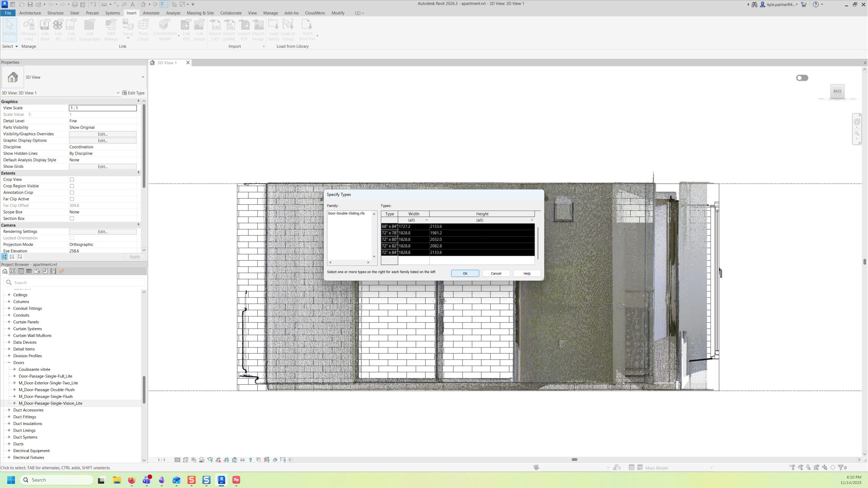Click the Link PDF icon

coord(186,30)
